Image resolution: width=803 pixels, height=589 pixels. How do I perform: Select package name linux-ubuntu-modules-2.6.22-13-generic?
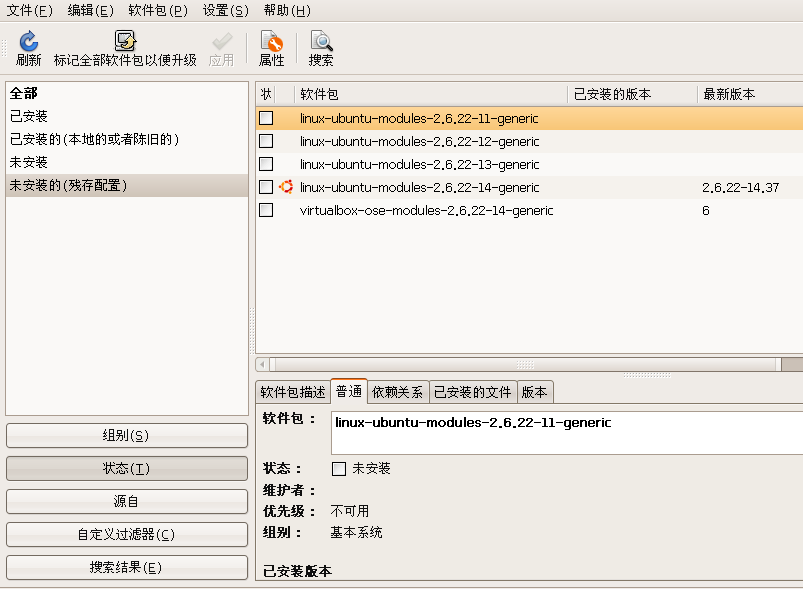[419, 164]
